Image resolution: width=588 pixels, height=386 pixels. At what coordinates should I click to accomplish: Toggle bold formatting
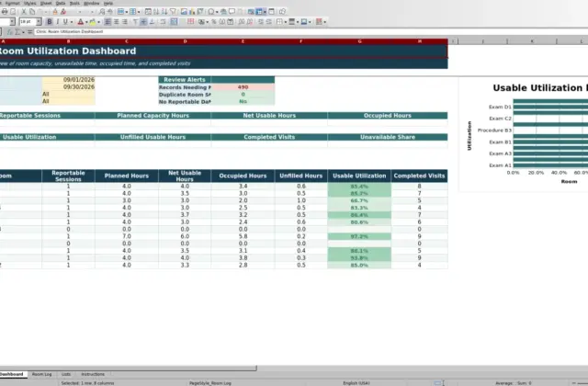[50, 22]
